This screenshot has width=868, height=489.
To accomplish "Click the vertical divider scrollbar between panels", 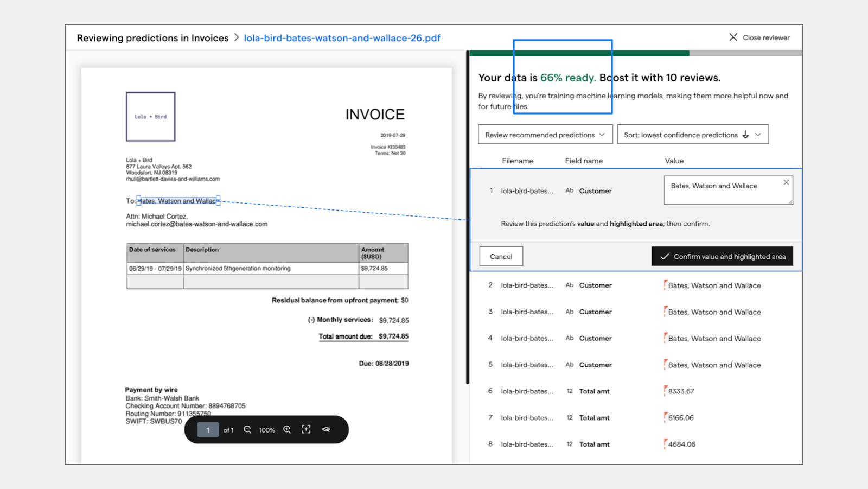I will [468, 217].
